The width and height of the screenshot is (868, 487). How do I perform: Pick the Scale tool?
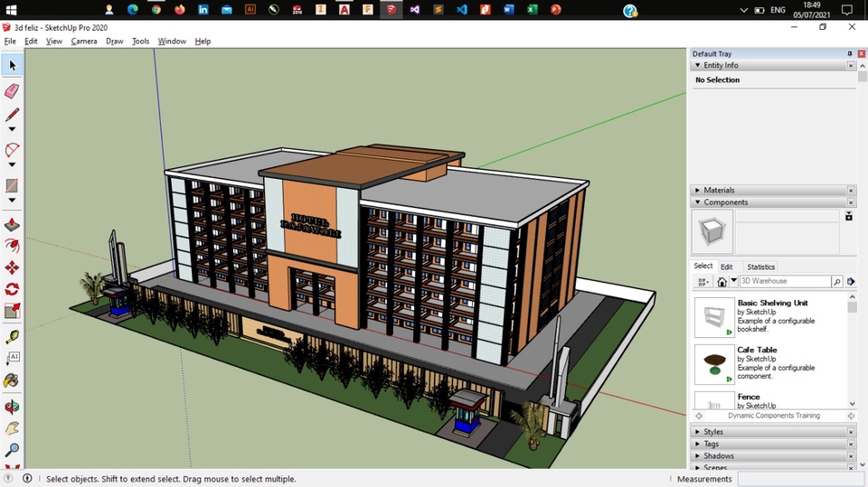point(12,311)
